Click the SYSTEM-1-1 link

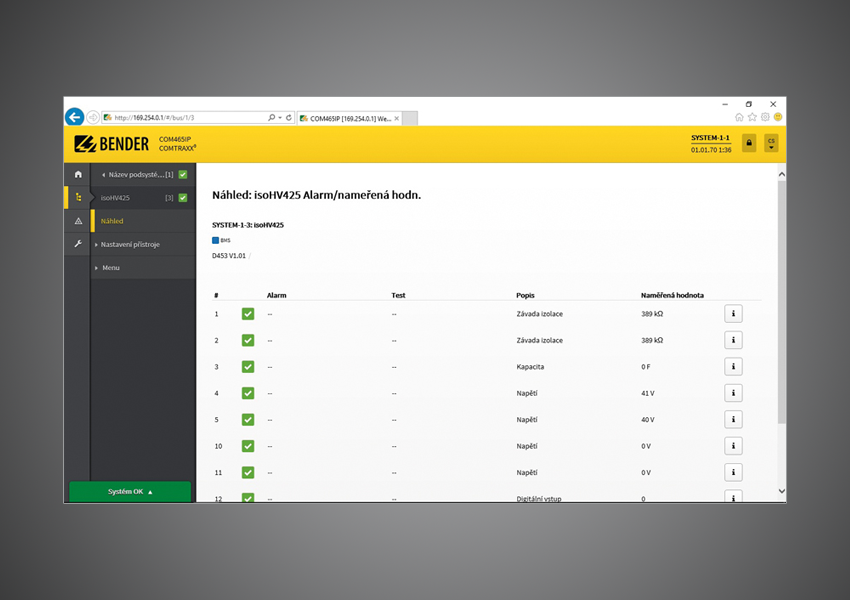[x=710, y=138]
